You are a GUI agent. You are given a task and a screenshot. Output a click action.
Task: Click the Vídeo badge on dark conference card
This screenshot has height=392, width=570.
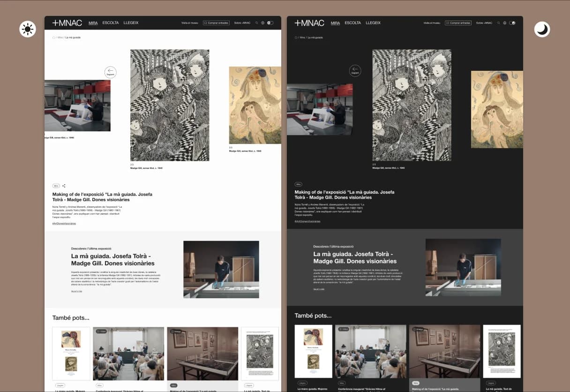coord(343,329)
